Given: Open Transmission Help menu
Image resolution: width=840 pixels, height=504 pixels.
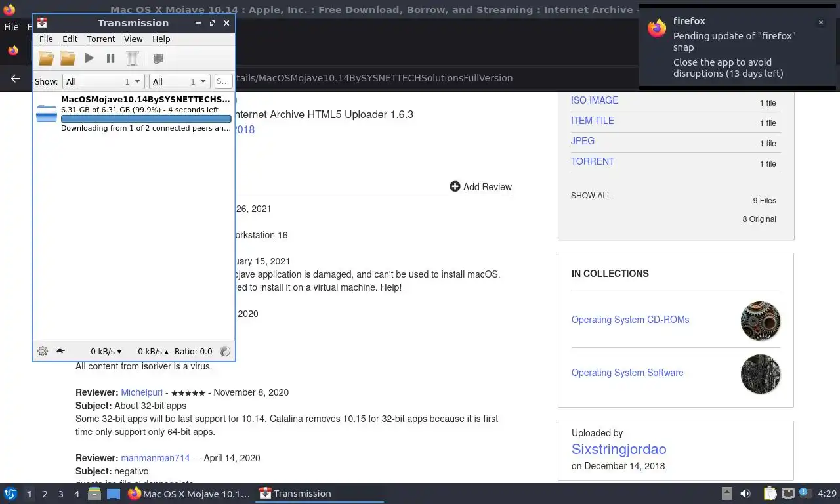Looking at the screenshot, I should (x=161, y=39).
